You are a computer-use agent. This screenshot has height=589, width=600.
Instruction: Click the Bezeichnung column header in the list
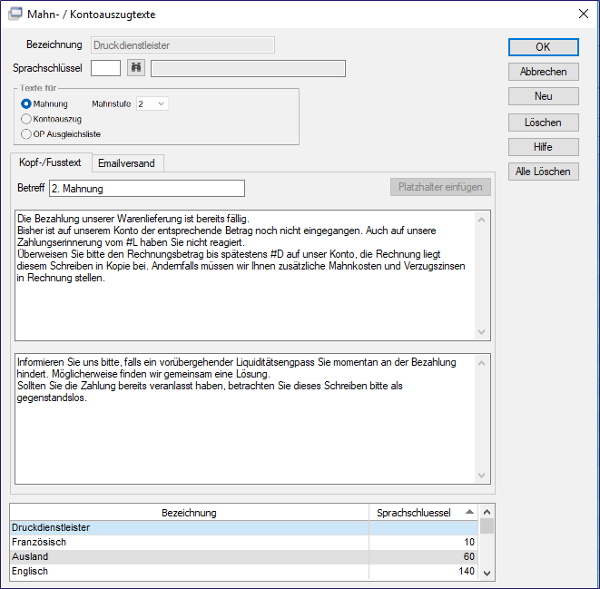click(x=189, y=512)
